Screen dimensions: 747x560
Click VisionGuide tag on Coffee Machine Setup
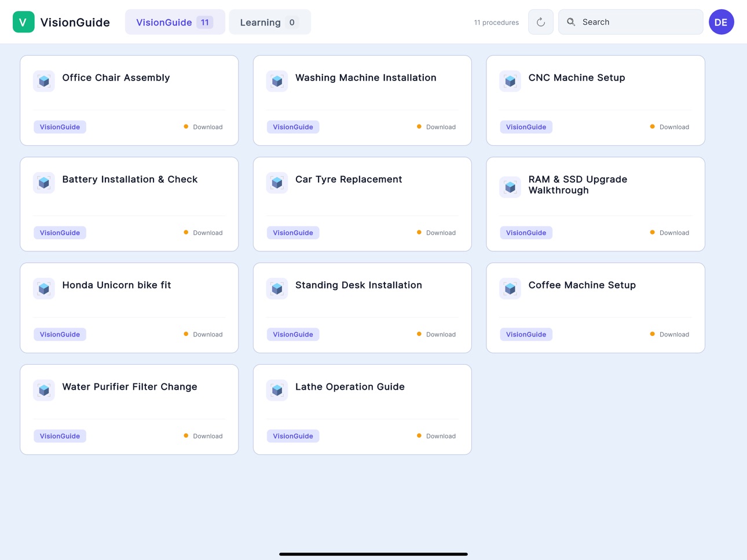click(x=526, y=334)
